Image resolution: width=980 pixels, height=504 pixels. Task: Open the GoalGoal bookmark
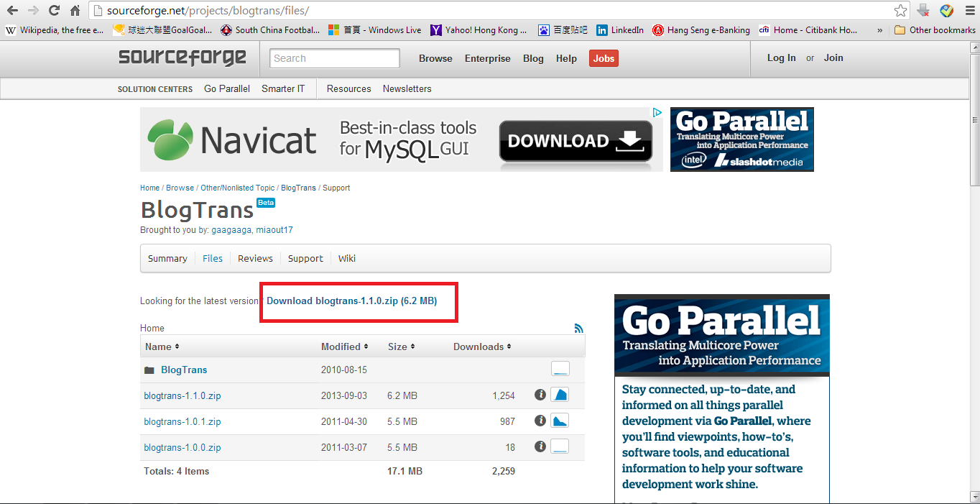pyautogui.click(x=162, y=30)
